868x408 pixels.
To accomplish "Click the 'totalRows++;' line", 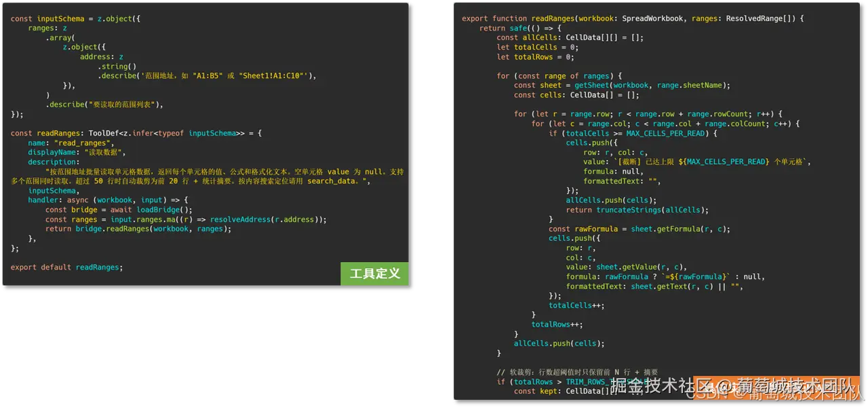I will click(x=557, y=324).
